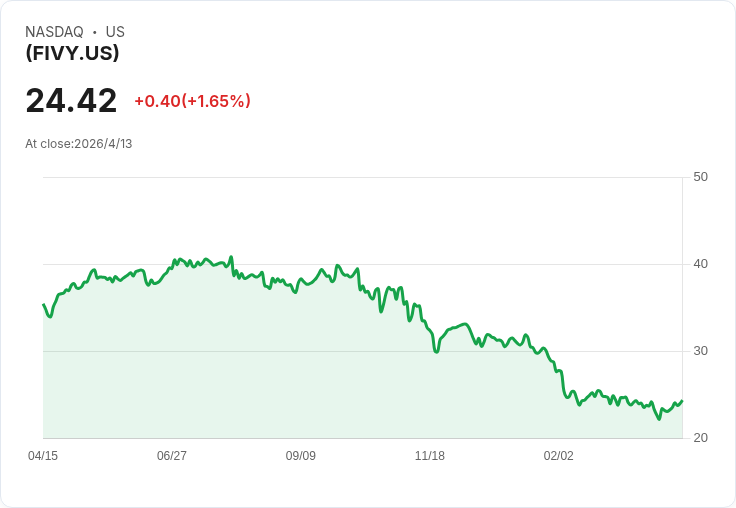Image resolution: width=736 pixels, height=508 pixels.
Task: Click the empty chart area above the line
Action: pyautogui.click(x=500, y=220)
